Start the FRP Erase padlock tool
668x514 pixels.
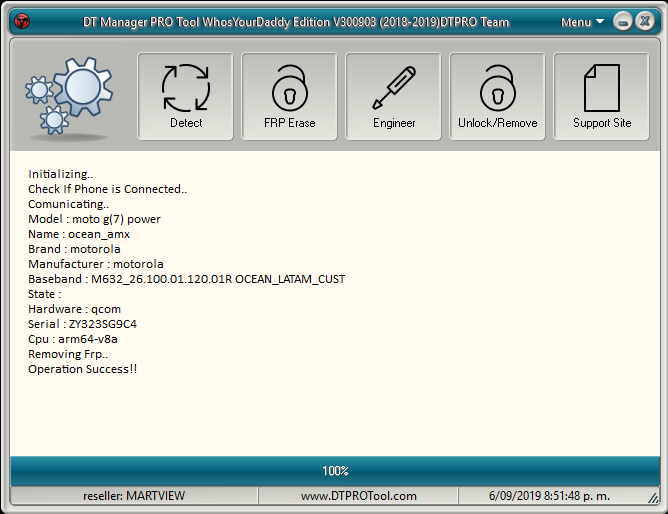pos(289,96)
